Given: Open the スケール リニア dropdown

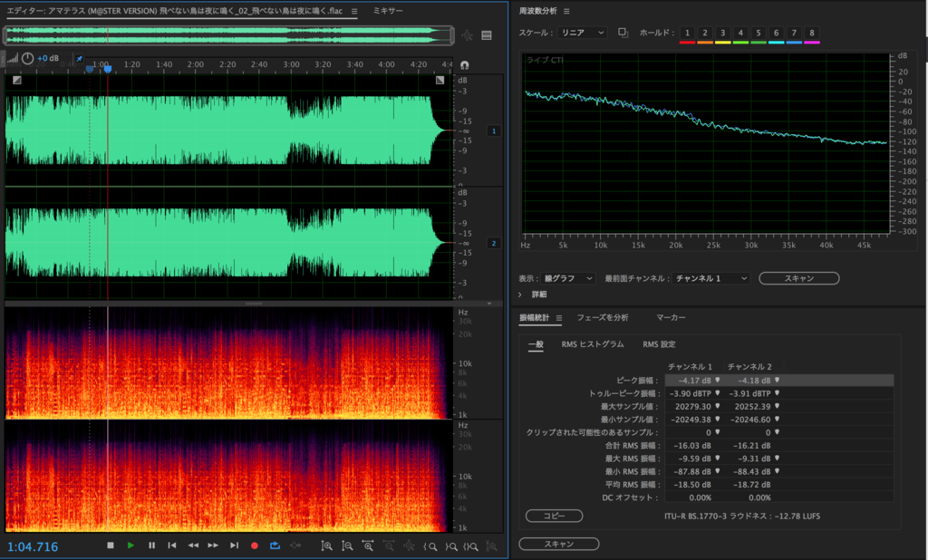Looking at the screenshot, I should (x=583, y=33).
